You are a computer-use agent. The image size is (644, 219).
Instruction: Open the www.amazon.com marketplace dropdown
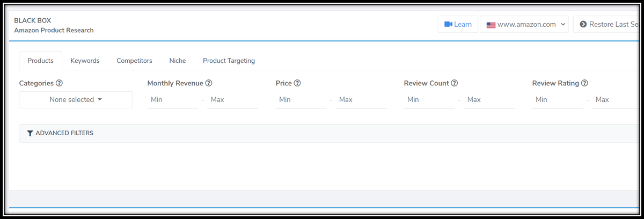pyautogui.click(x=524, y=24)
